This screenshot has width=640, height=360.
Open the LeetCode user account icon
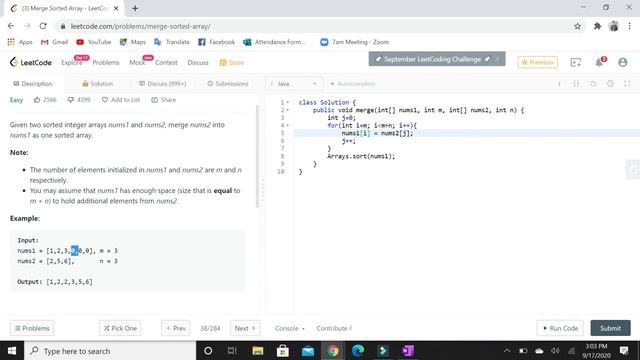coord(622,62)
